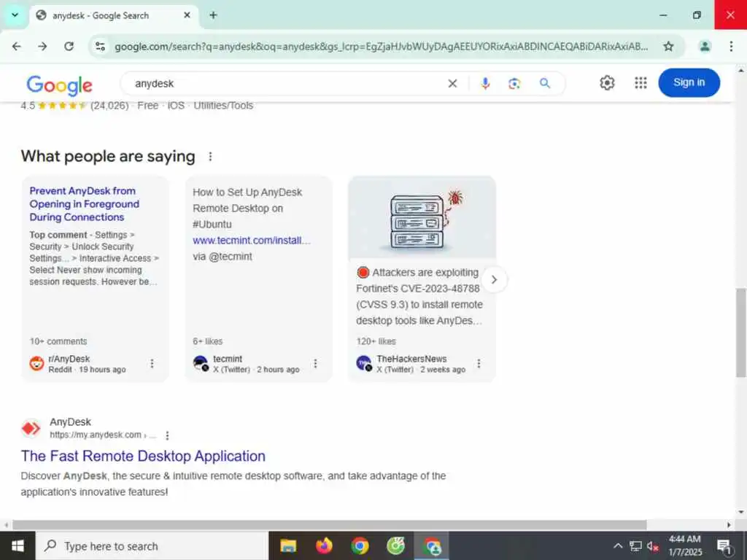Submit search with magnifier icon
The image size is (747, 560).
tap(544, 83)
